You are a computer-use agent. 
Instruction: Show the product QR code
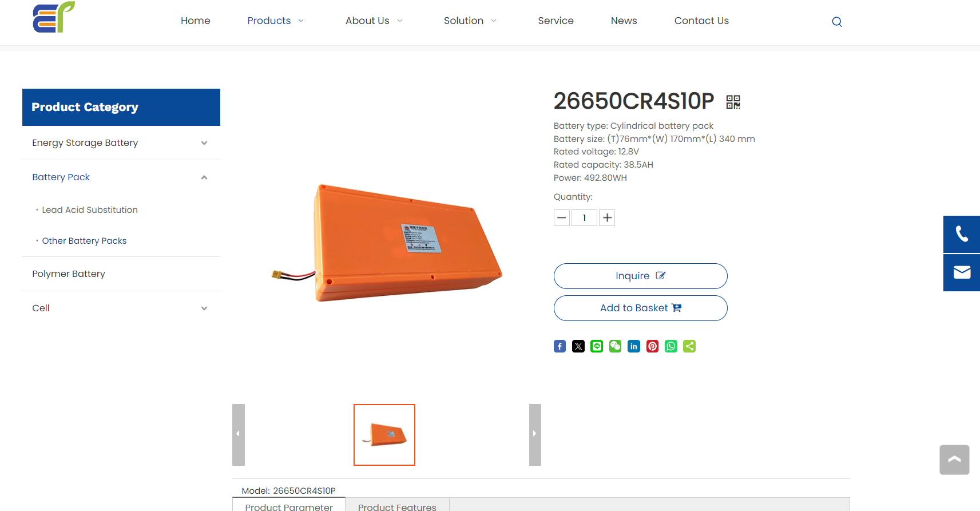click(x=733, y=102)
